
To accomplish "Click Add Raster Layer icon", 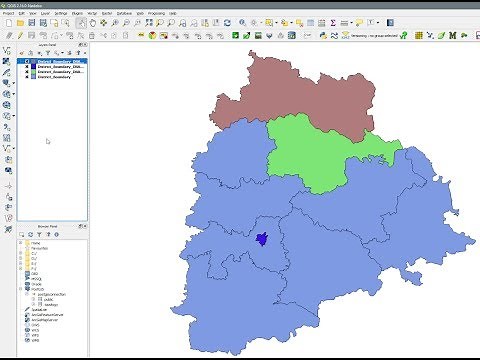I will pyautogui.click(x=6, y=62).
